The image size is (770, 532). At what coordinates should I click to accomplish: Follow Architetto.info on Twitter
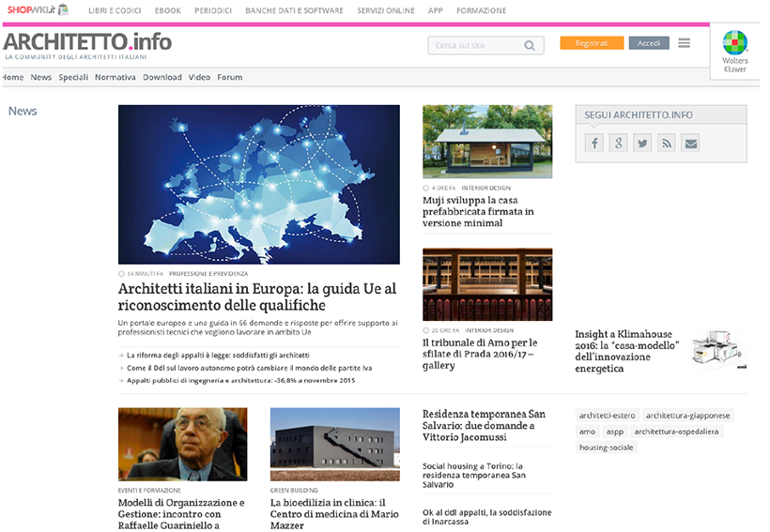click(x=642, y=144)
